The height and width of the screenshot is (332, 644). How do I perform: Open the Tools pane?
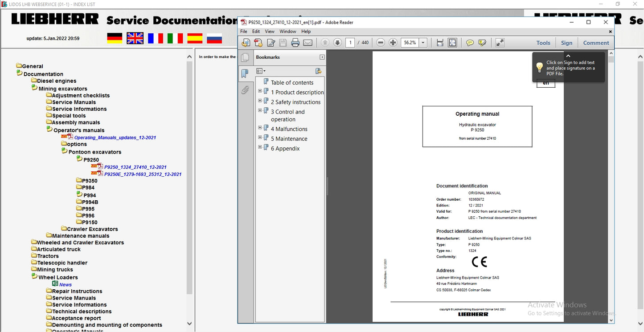[543, 43]
